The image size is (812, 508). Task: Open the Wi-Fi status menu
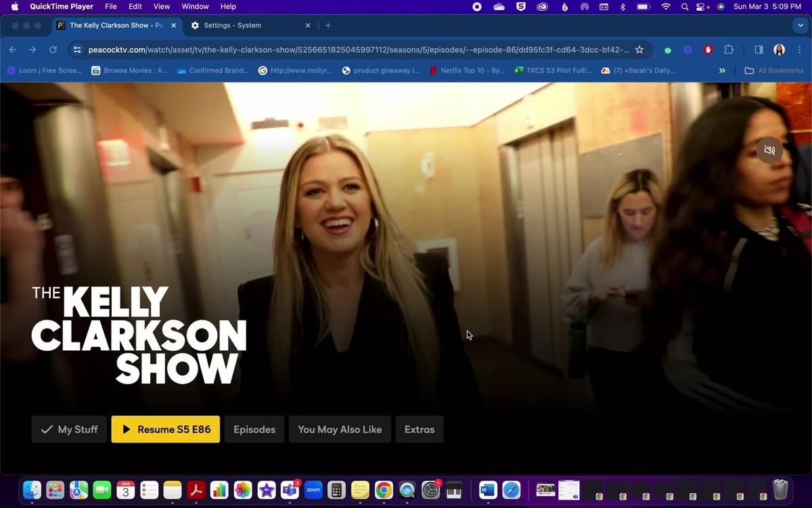666,7
